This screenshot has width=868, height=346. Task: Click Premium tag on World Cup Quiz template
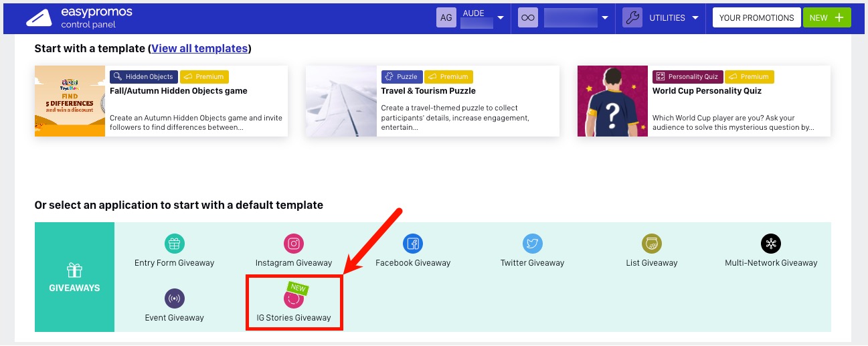(x=749, y=77)
